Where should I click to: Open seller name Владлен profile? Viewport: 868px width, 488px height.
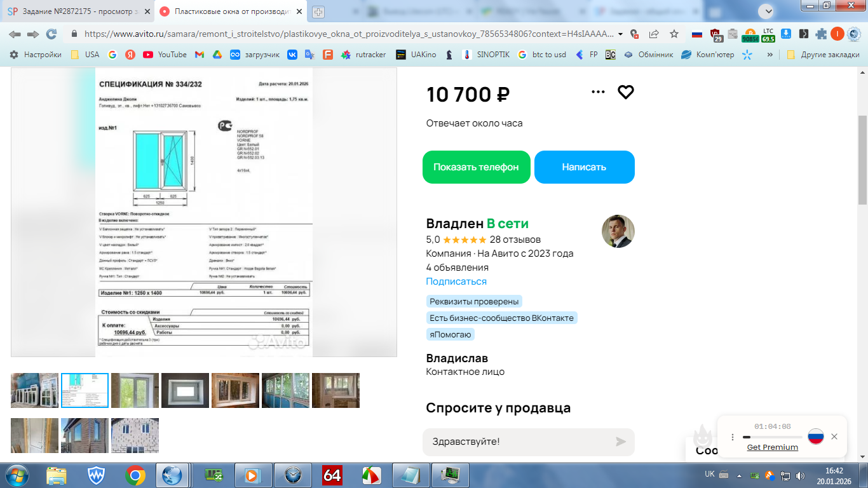[x=455, y=224]
